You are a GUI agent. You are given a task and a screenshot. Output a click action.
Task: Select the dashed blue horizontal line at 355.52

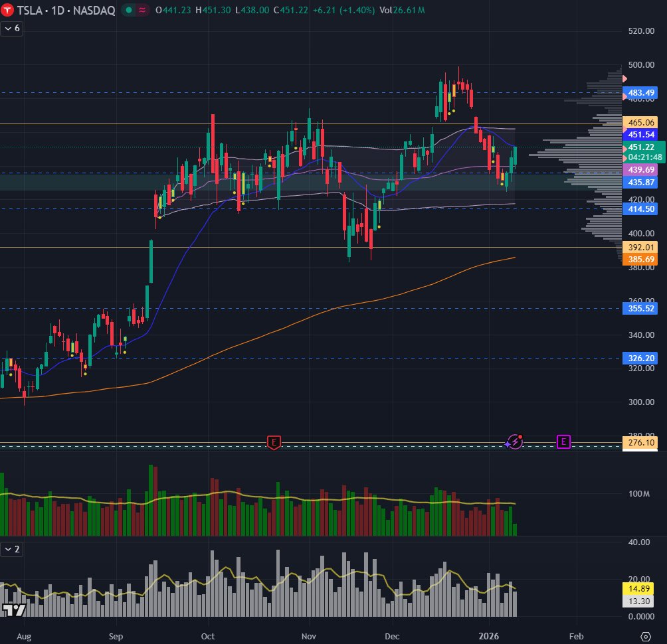point(310,309)
